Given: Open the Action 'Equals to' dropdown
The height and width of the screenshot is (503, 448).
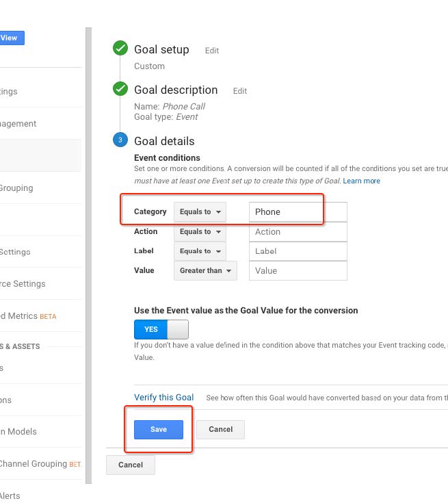Looking at the screenshot, I should click(200, 232).
